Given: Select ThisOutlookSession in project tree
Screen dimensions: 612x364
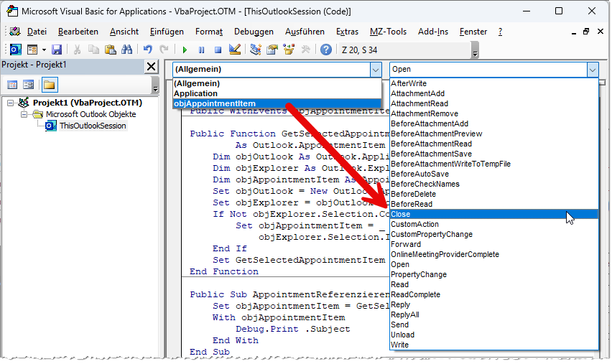Looking at the screenshot, I should point(92,126).
